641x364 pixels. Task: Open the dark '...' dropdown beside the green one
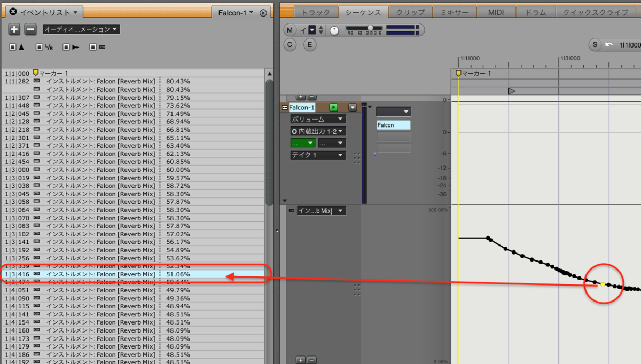(332, 143)
